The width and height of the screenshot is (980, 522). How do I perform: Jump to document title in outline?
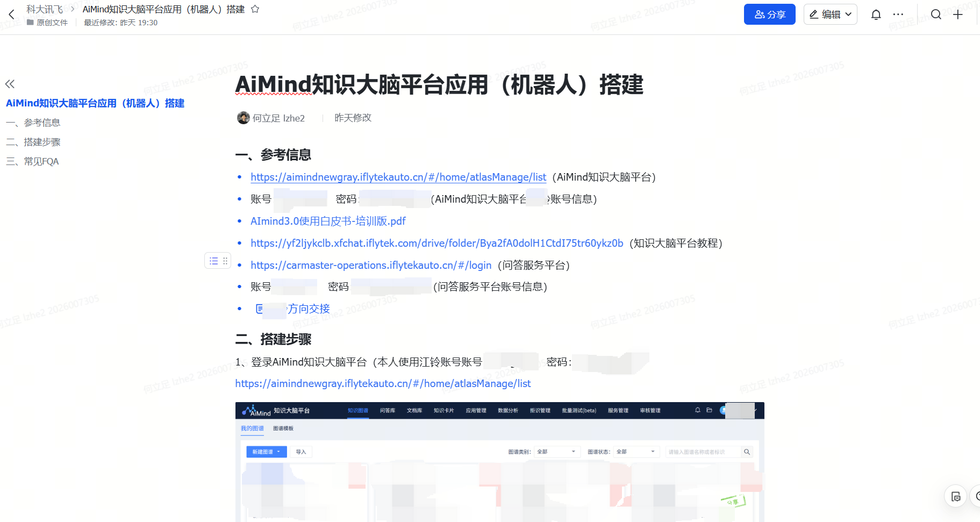coord(95,103)
